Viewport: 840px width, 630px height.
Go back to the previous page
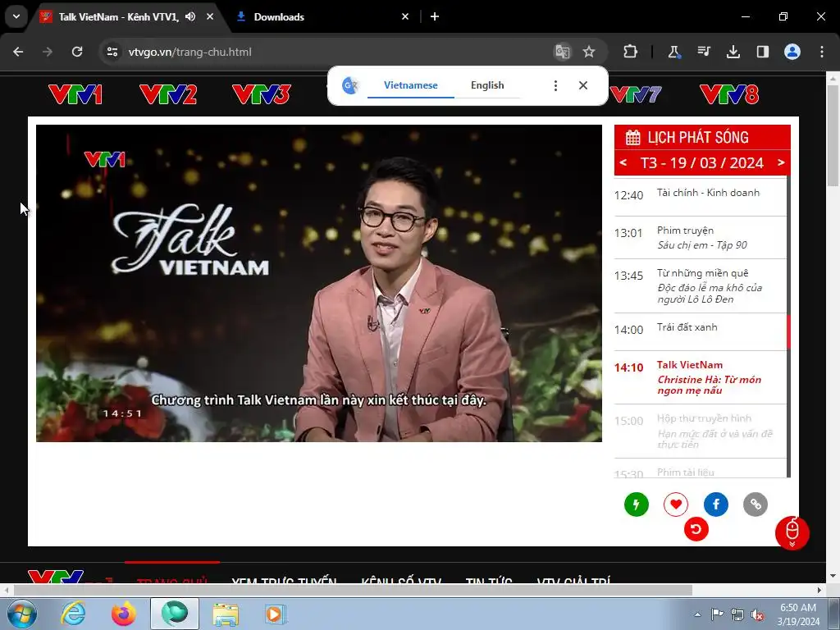tap(18, 52)
